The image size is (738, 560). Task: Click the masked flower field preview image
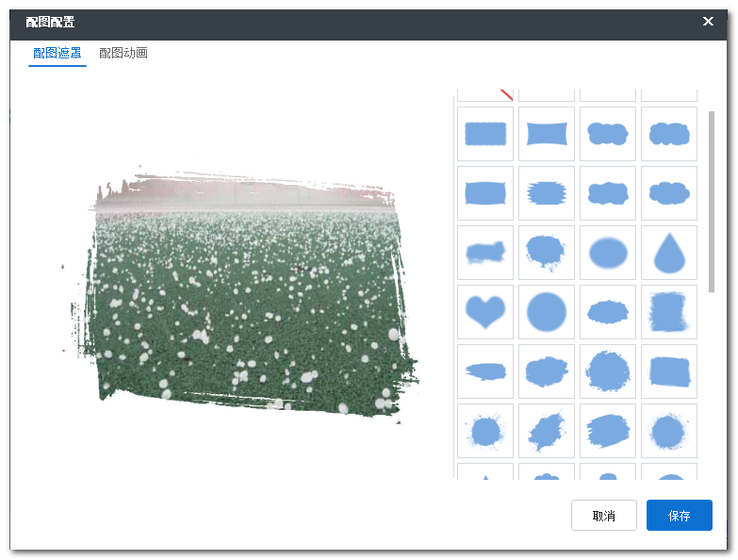[240, 294]
